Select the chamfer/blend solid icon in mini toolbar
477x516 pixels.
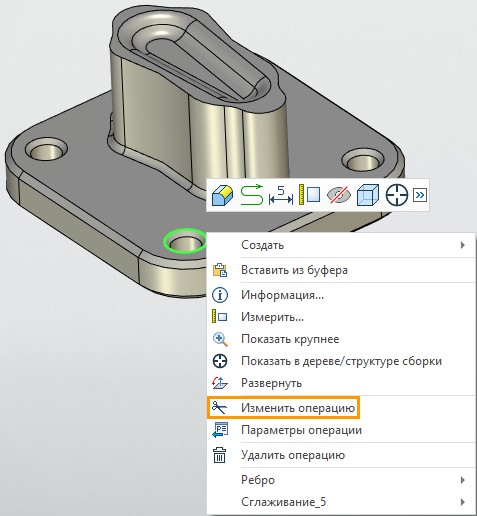[x=222, y=195]
